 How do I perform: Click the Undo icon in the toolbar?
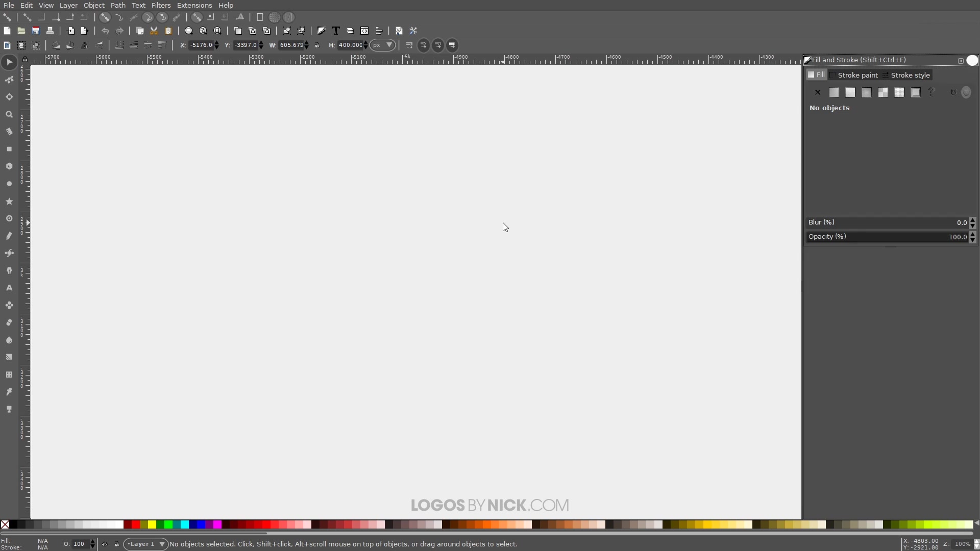(x=105, y=31)
